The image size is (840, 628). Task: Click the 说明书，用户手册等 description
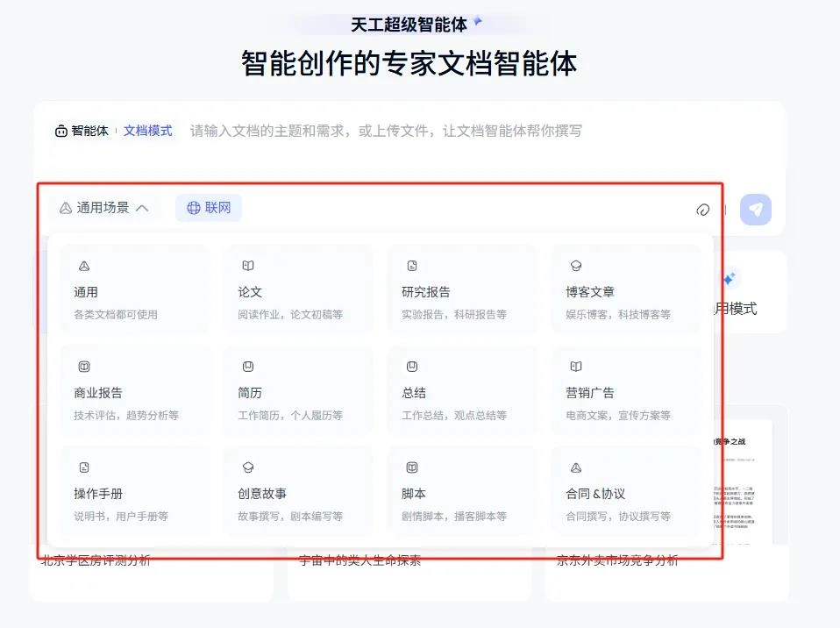[x=121, y=516]
